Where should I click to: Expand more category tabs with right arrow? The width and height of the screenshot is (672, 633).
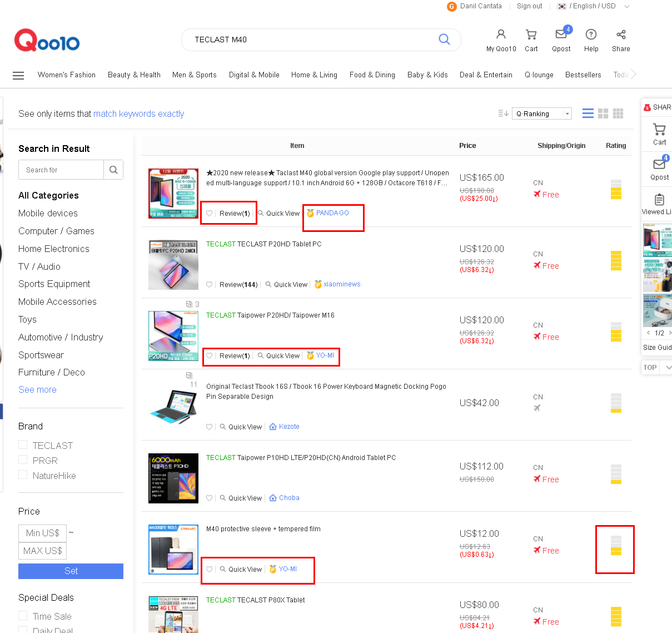pyautogui.click(x=633, y=75)
